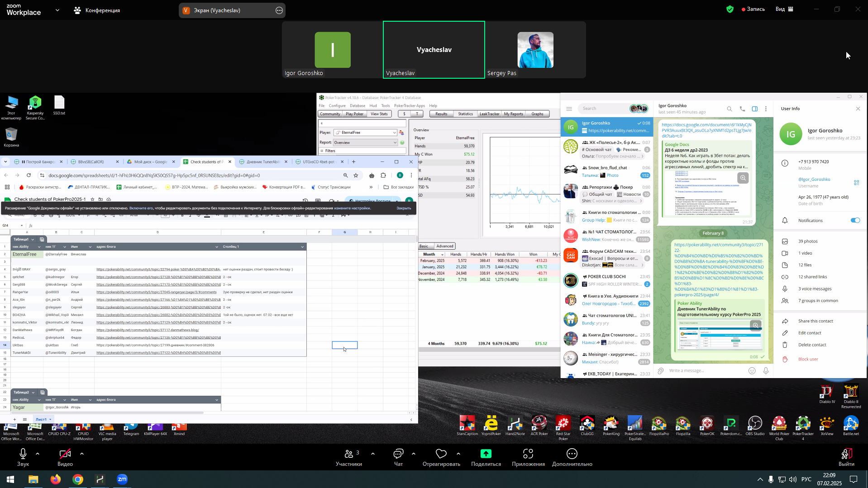Image resolution: width=868 pixels, height=488 pixels.
Task: Open PokerTracker Database menu
Action: [x=357, y=105]
